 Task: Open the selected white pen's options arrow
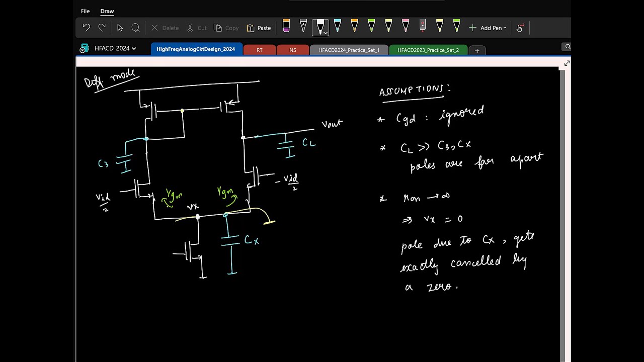coord(326,33)
